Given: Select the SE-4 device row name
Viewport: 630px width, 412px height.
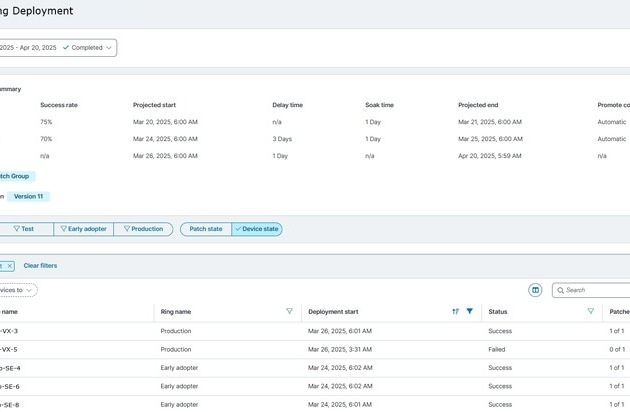Looking at the screenshot, I should point(10,368).
